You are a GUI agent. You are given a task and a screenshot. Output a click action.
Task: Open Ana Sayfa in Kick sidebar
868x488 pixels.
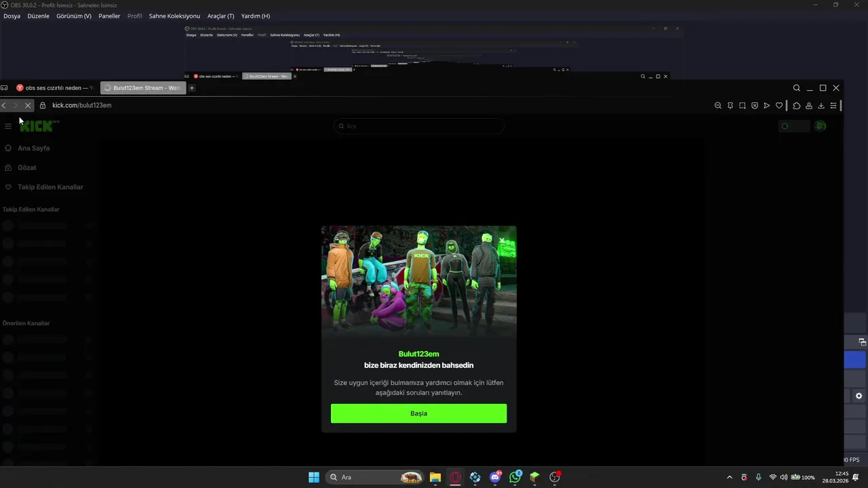tap(34, 148)
